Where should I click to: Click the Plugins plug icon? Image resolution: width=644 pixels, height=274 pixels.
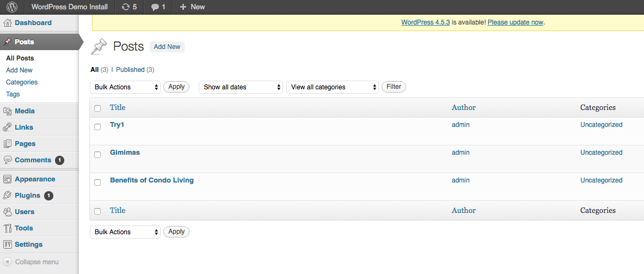pyautogui.click(x=8, y=196)
